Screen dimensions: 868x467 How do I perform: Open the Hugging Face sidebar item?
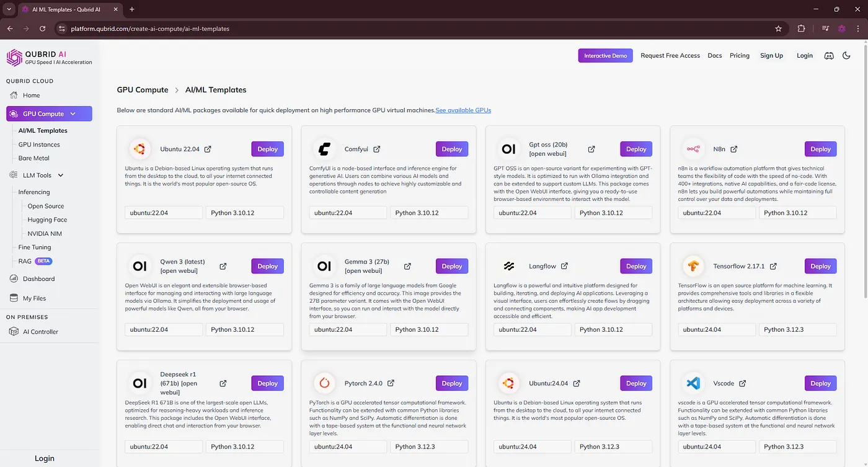tap(47, 220)
